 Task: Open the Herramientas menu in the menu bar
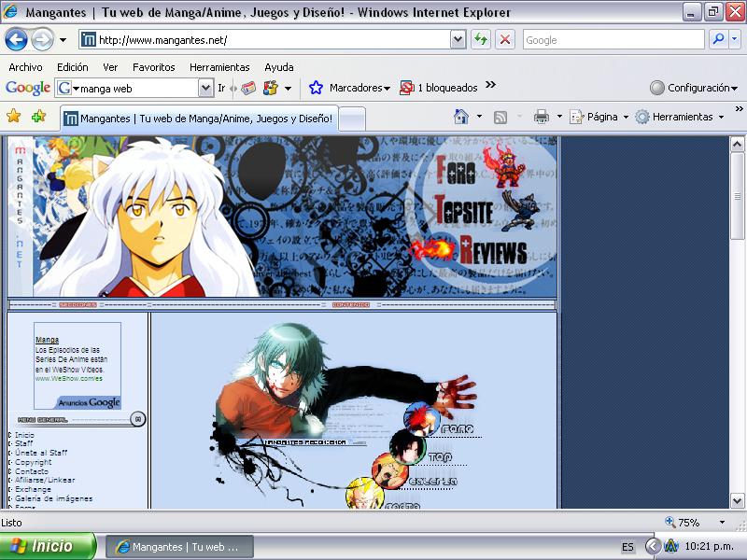(x=219, y=67)
